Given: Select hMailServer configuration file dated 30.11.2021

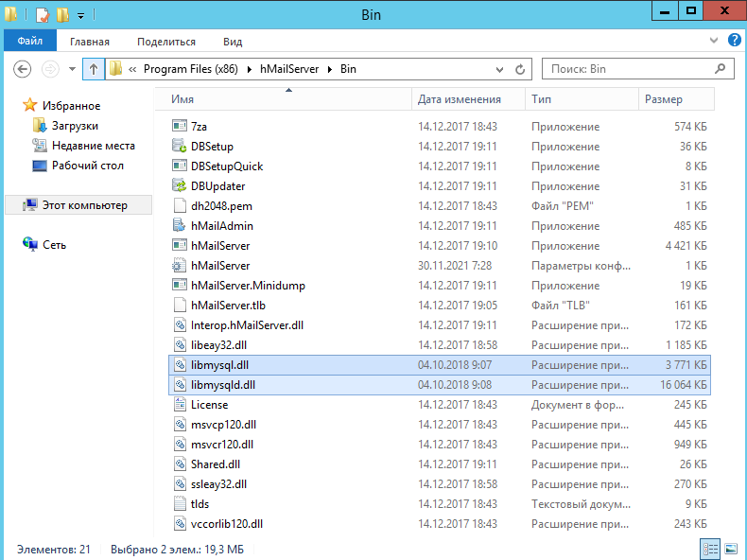Looking at the screenshot, I should click(x=440, y=266).
